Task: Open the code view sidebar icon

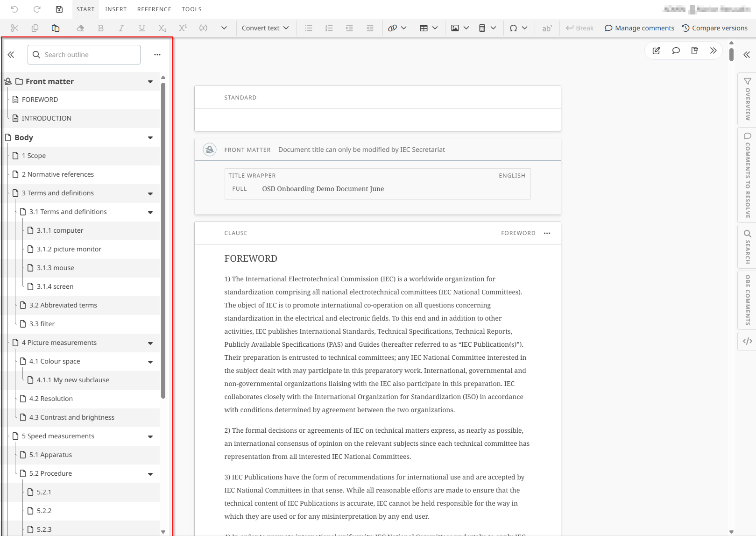Action: (747, 341)
